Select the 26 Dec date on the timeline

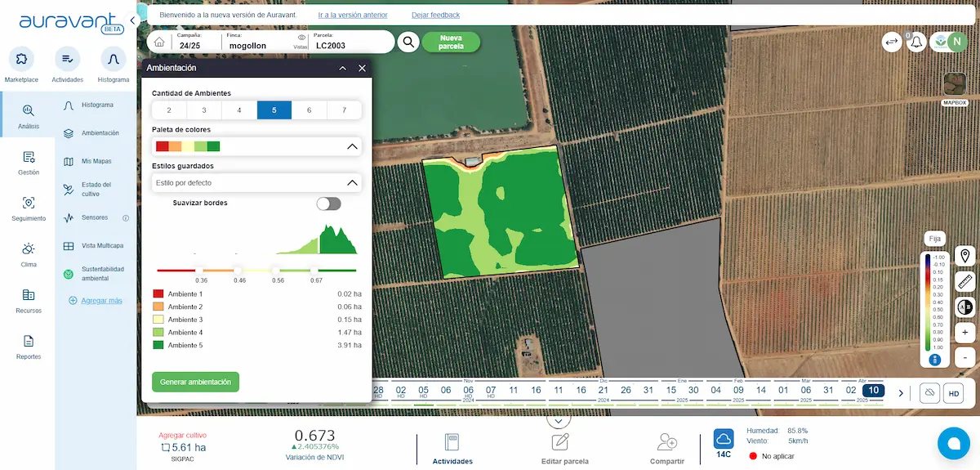tap(626, 391)
